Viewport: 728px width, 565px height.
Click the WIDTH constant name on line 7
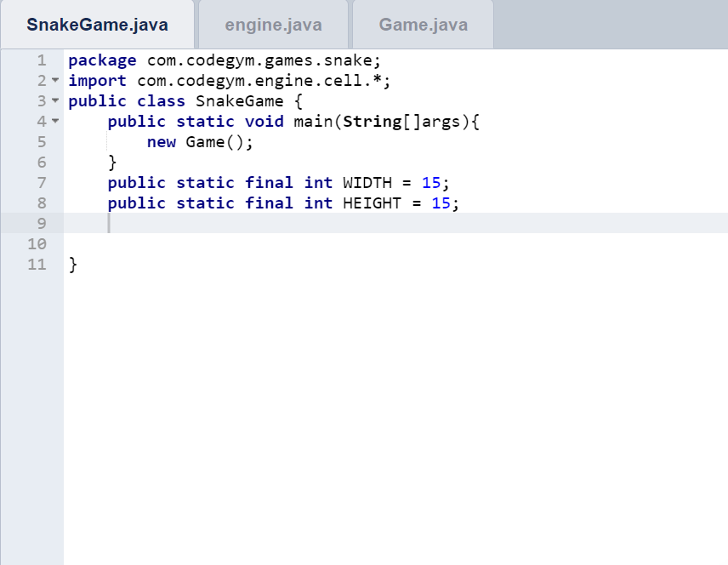tap(367, 182)
